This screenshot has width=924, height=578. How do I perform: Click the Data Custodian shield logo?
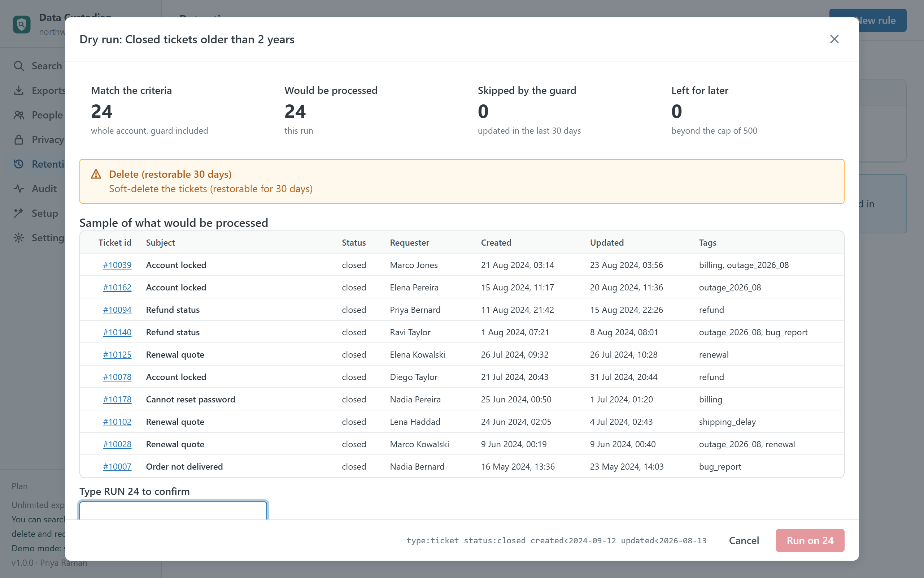click(21, 25)
